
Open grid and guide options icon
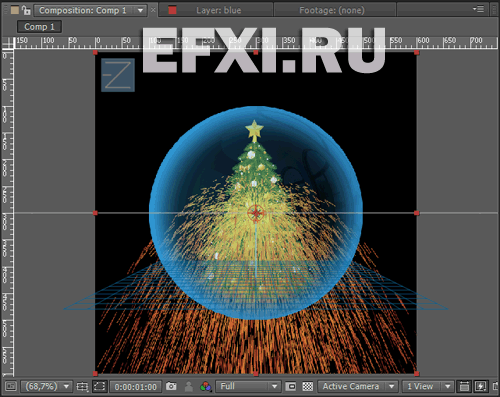click(82, 386)
